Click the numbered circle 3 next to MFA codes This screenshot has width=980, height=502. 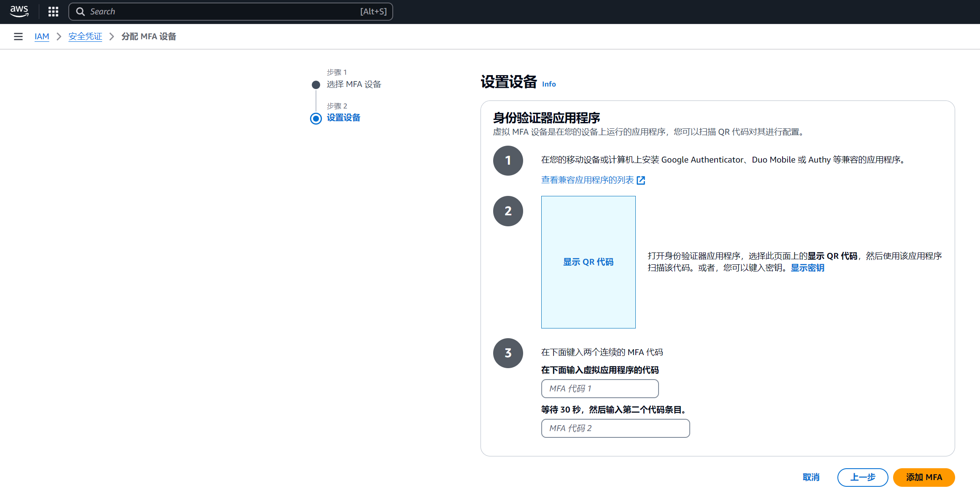508,353
